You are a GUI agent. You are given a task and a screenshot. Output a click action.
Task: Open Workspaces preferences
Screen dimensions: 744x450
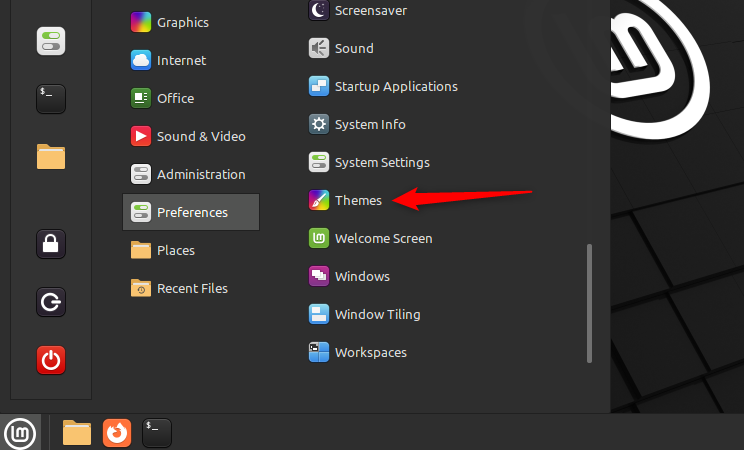pyautogui.click(x=370, y=353)
